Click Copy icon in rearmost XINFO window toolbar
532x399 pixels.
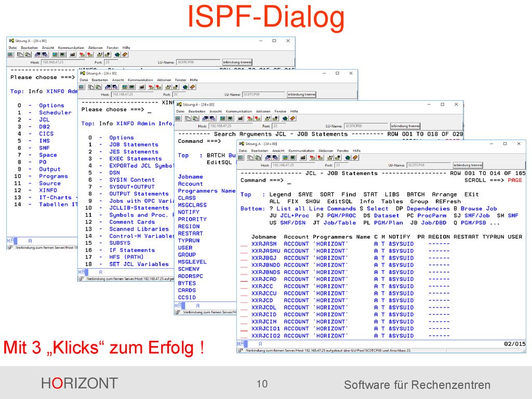click(x=20, y=54)
